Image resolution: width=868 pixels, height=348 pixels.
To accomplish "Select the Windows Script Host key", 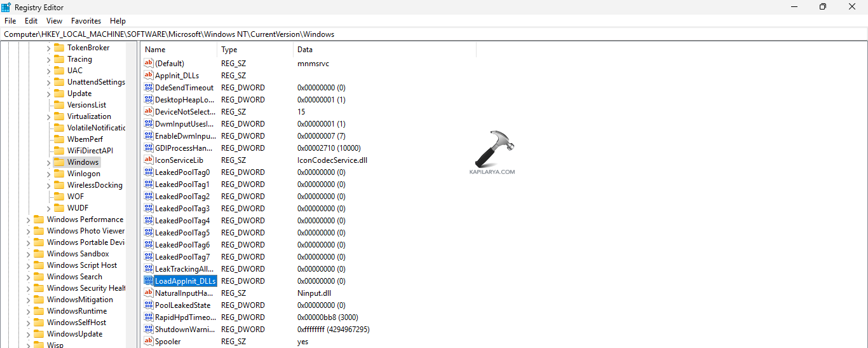I will coord(82,265).
